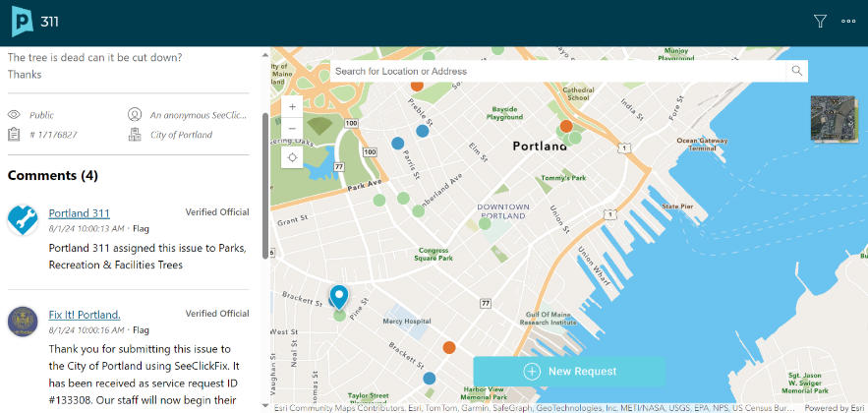Screen dimensions: 868x413
Task: Click the Portland 311 wrench avatar
Action: click(23, 220)
